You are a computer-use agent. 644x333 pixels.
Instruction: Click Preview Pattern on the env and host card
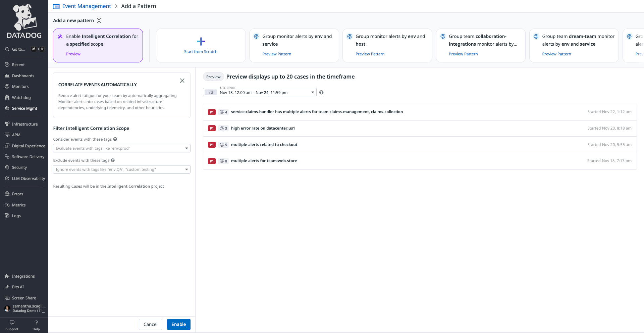370,54
